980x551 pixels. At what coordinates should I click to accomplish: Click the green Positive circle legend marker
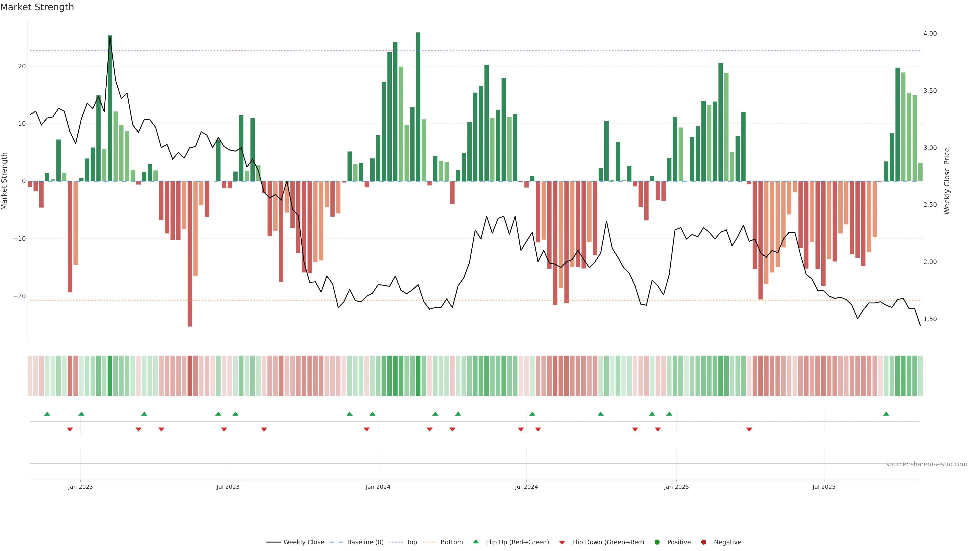(x=657, y=542)
